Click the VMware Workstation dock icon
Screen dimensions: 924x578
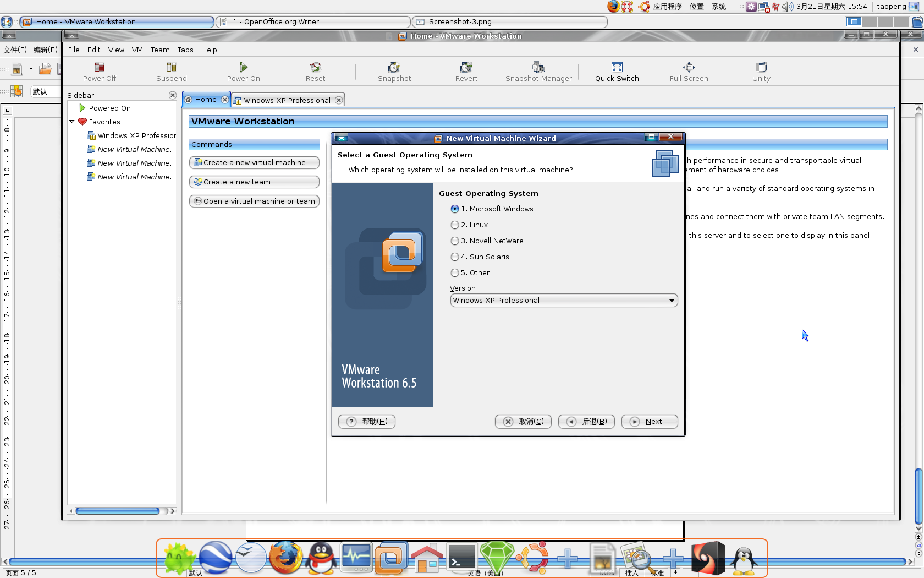point(391,558)
